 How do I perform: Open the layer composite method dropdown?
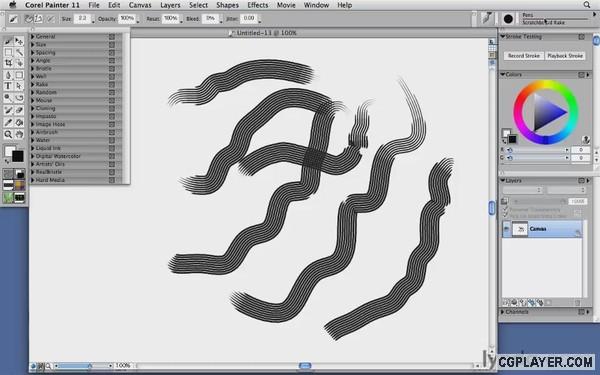coord(523,190)
